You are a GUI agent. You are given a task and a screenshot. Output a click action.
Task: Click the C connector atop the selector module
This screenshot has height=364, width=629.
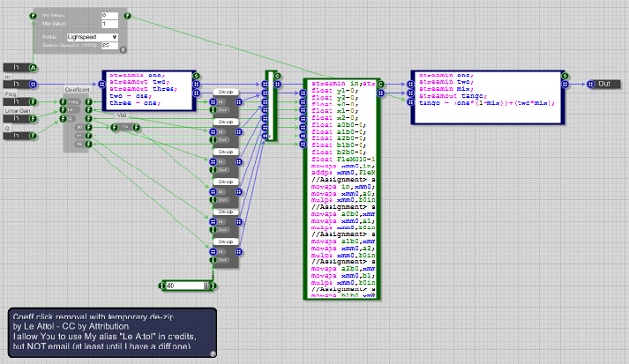(x=277, y=76)
